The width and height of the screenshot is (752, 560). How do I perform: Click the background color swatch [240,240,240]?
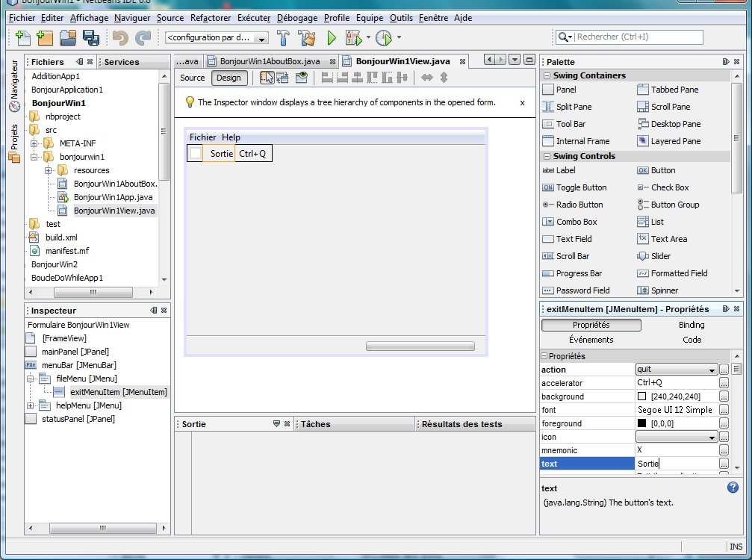pos(641,396)
